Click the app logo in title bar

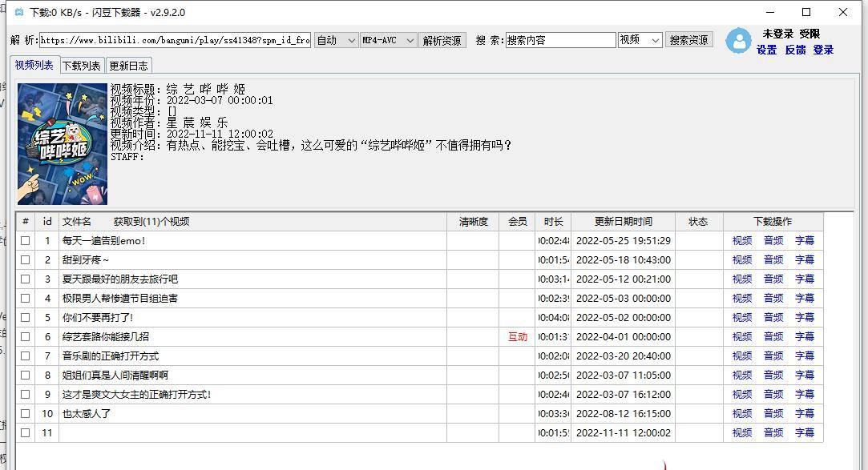click(x=18, y=13)
